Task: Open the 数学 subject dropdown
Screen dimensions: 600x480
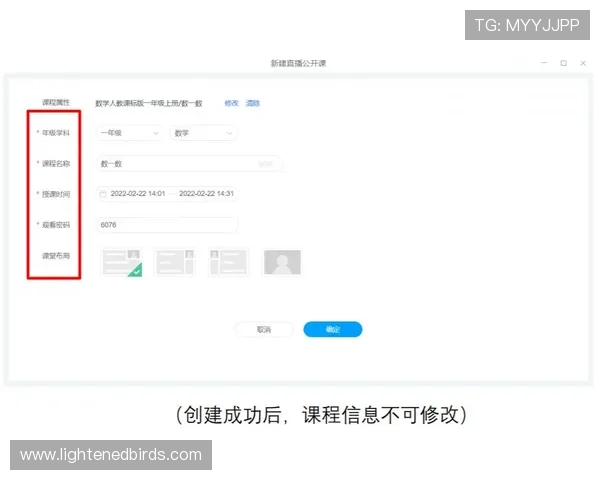Action: [204, 133]
